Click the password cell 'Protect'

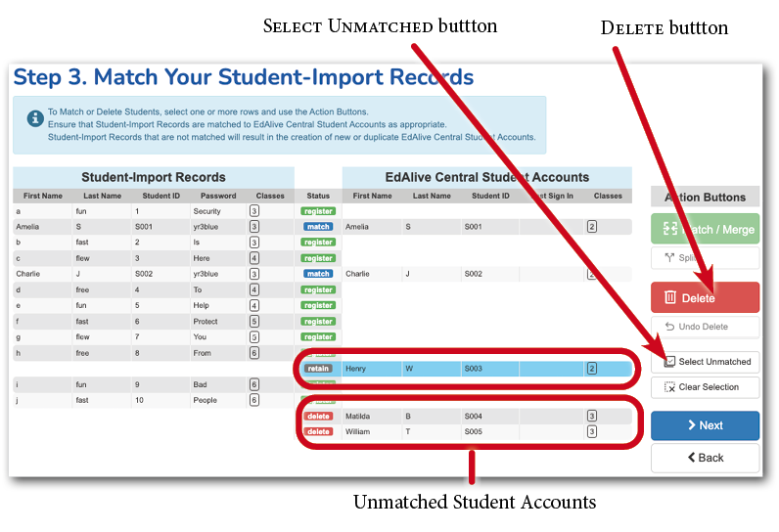pos(206,321)
